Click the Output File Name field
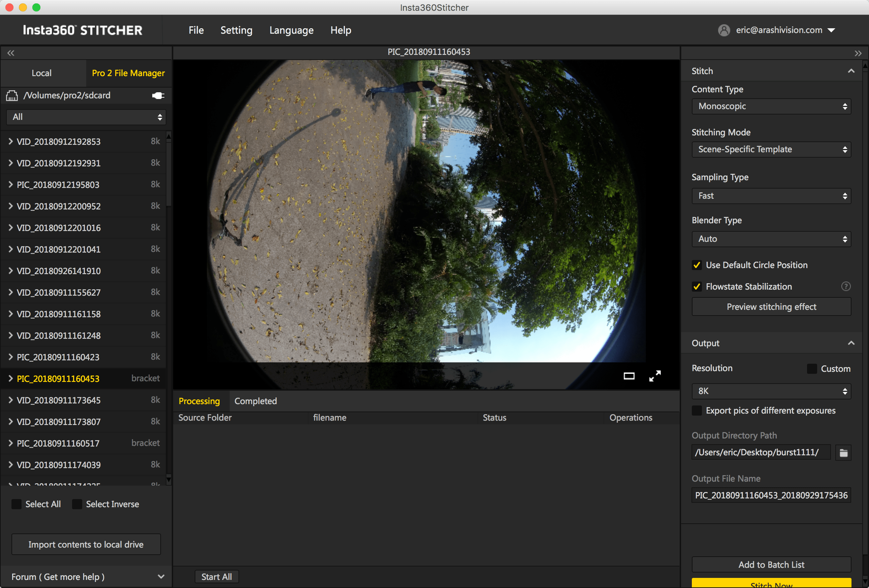This screenshot has height=588, width=869. click(771, 495)
